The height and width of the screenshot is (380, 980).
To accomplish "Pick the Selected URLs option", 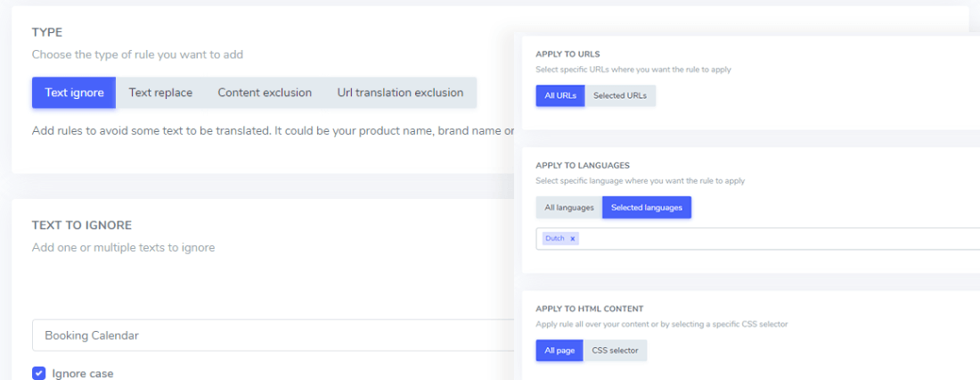I will click(x=620, y=95).
